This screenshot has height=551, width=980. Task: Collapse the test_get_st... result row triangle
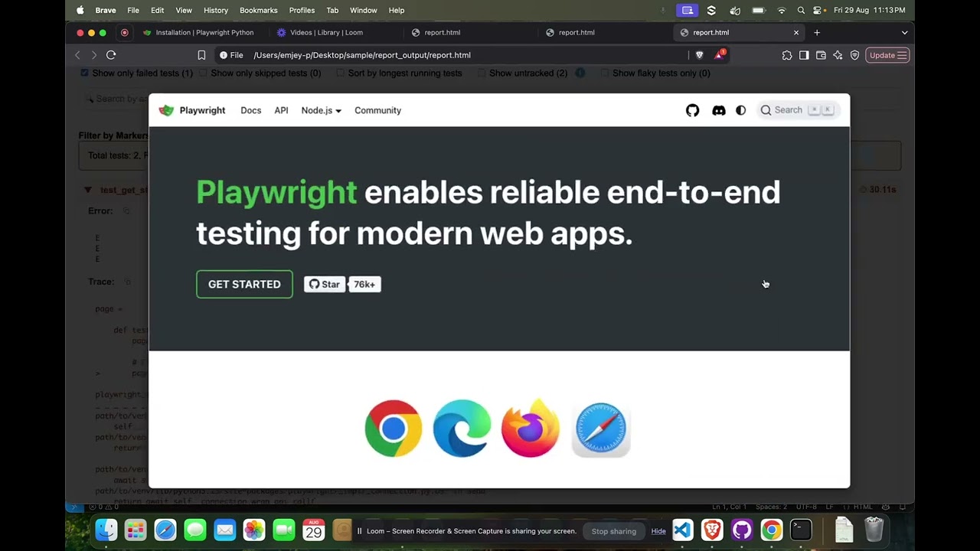88,190
